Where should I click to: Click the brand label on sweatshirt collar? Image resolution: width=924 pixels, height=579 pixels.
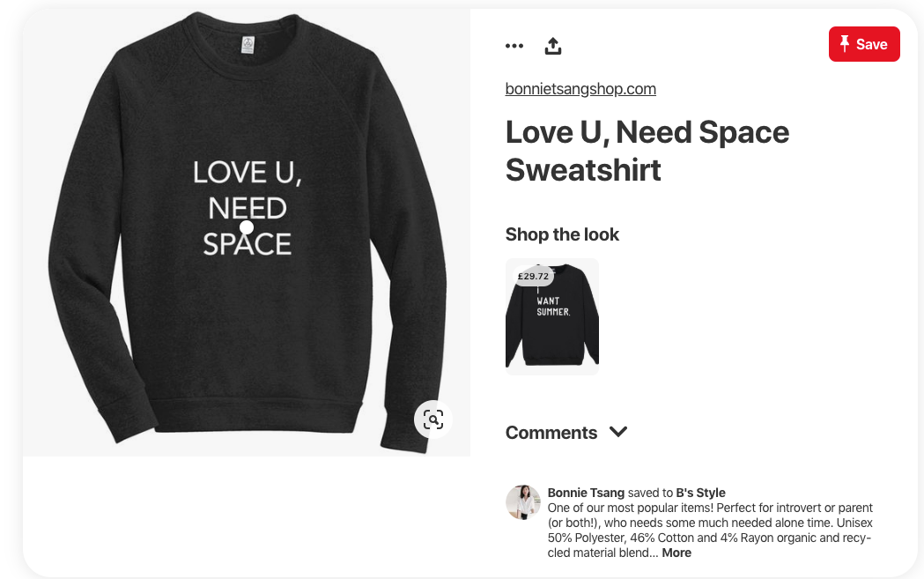click(248, 45)
